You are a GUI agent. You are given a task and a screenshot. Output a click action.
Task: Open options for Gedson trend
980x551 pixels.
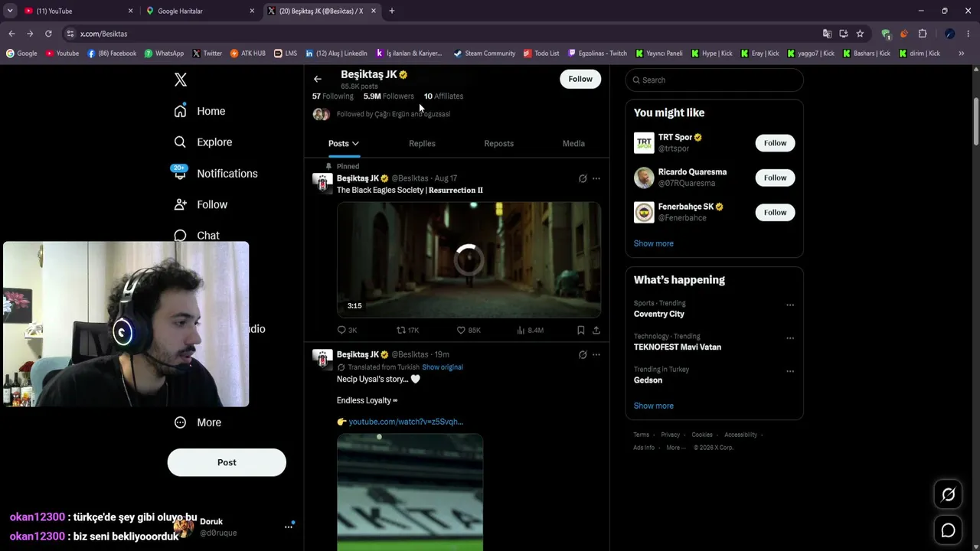(790, 371)
